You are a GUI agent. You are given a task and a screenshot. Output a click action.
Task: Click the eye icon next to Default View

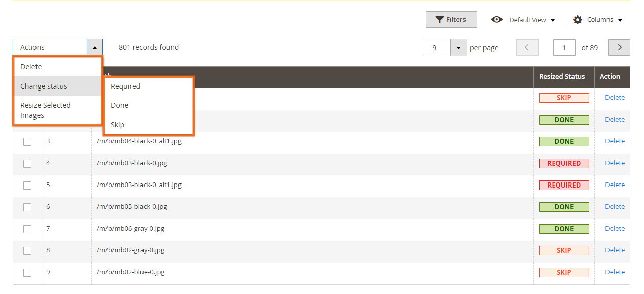[497, 19]
